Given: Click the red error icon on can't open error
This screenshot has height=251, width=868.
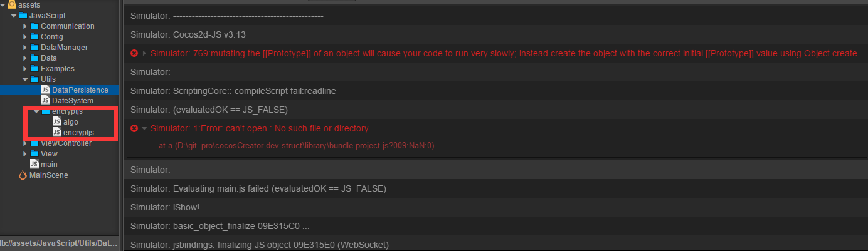Looking at the screenshot, I should pyautogui.click(x=134, y=128).
